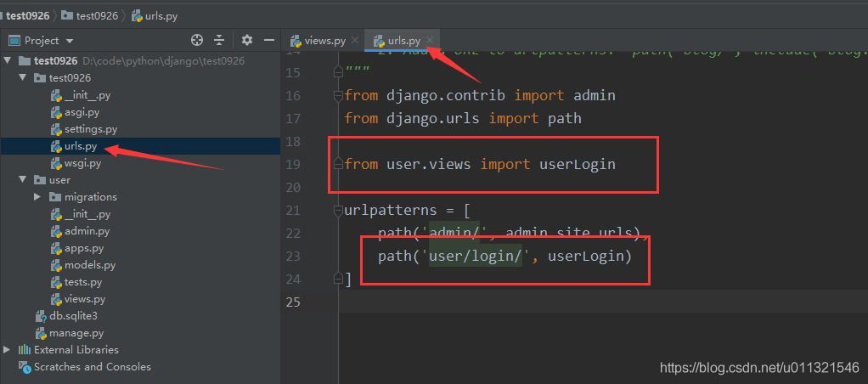Click the Project panel title label
868x384 pixels.
pos(42,41)
